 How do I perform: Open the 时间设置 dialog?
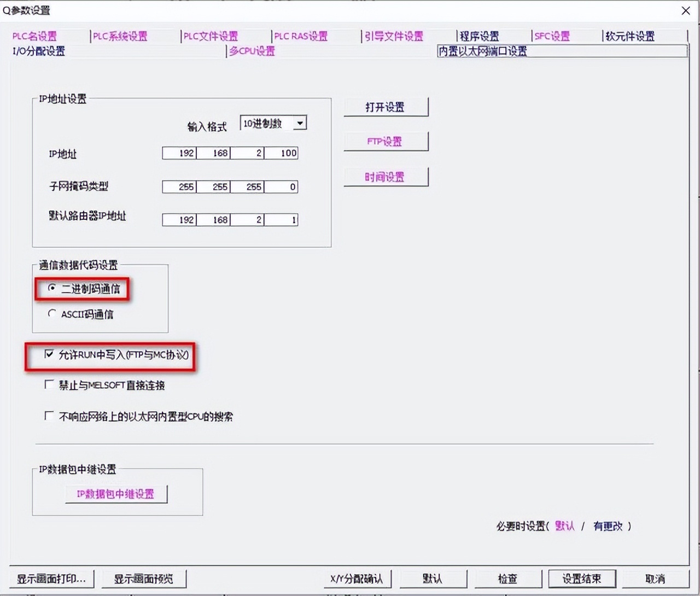386,177
